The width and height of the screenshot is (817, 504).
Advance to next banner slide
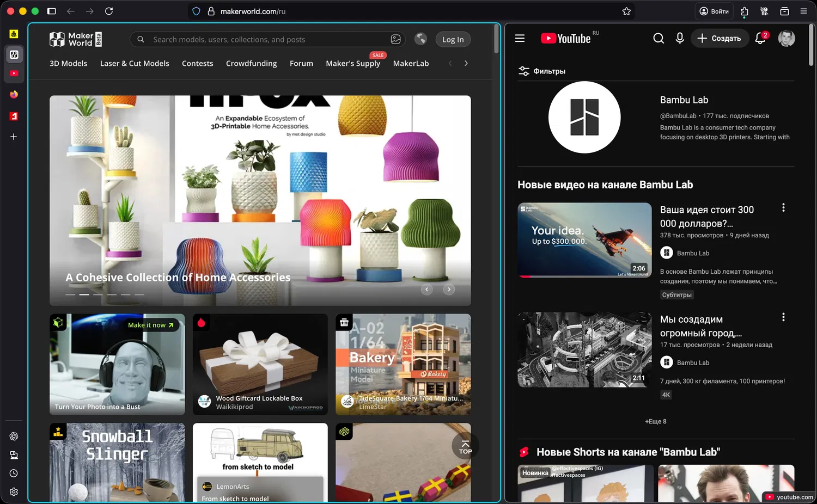(449, 290)
